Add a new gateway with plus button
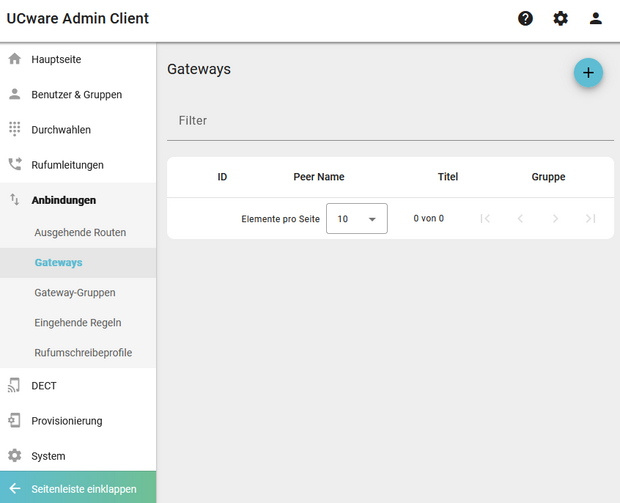This screenshot has width=620, height=503. [x=588, y=72]
